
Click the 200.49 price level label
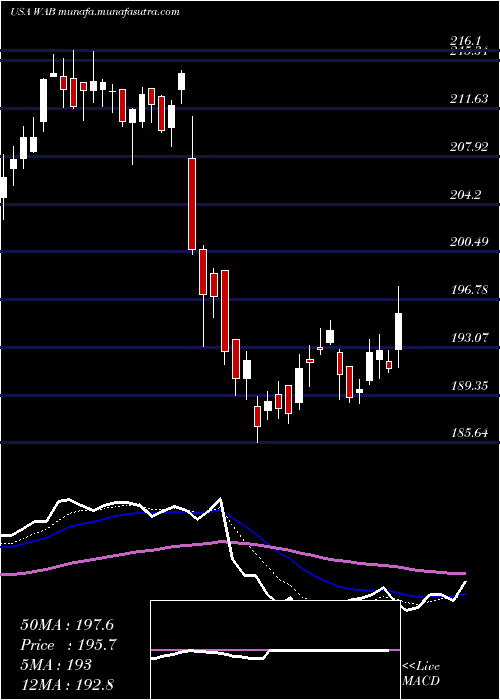469,242
